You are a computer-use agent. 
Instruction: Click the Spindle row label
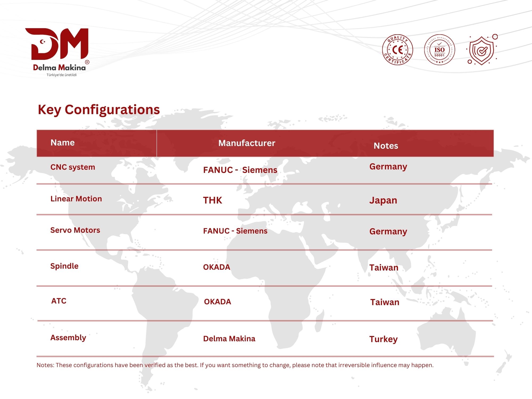pos(64,266)
